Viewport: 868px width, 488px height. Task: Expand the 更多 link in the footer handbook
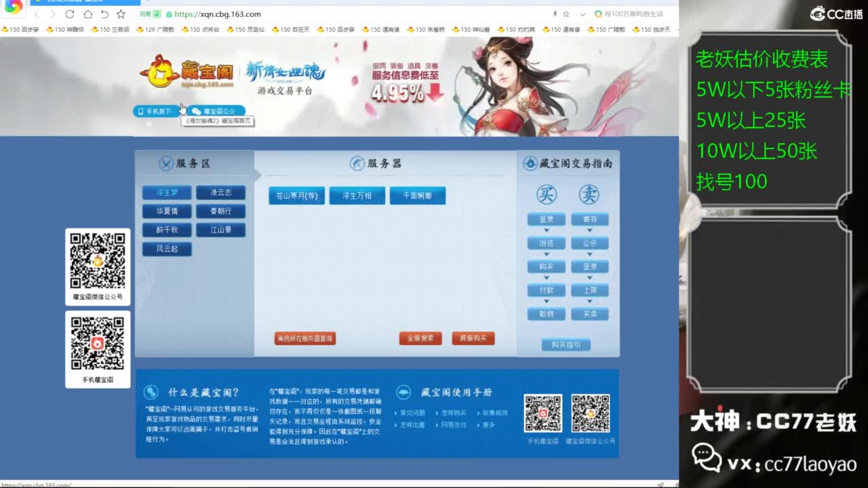490,425
